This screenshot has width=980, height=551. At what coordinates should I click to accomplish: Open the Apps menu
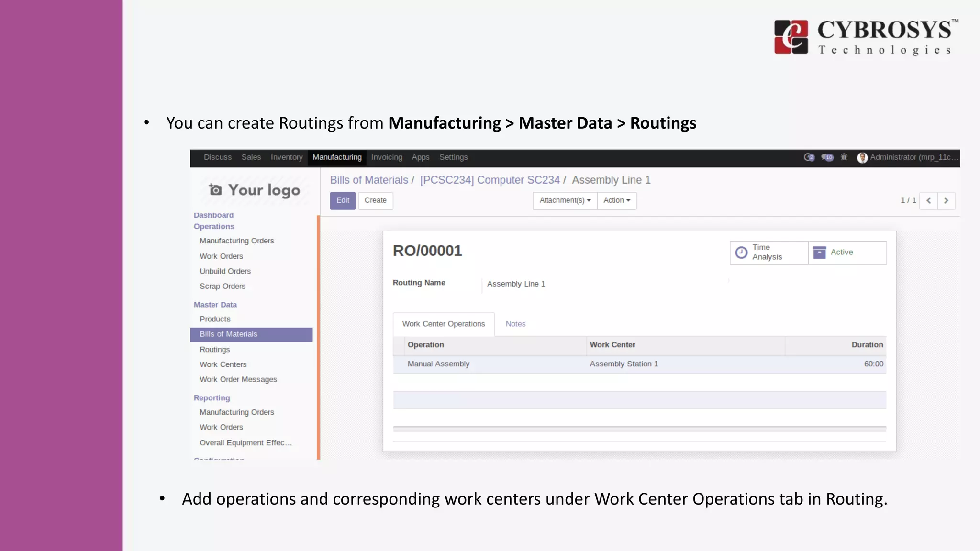(421, 157)
